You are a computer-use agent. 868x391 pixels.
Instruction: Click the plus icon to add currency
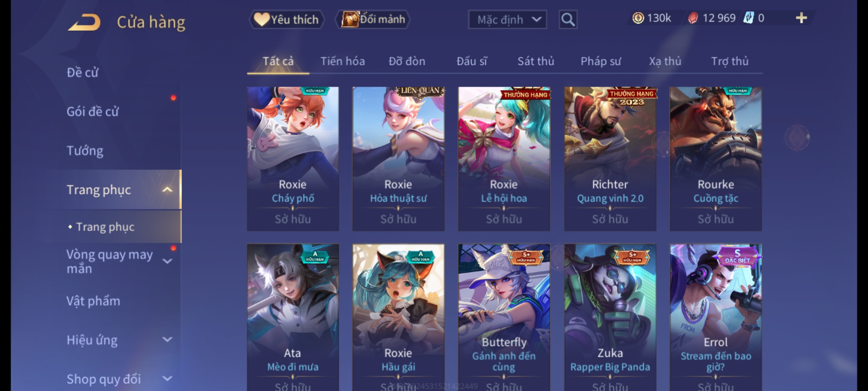(801, 18)
